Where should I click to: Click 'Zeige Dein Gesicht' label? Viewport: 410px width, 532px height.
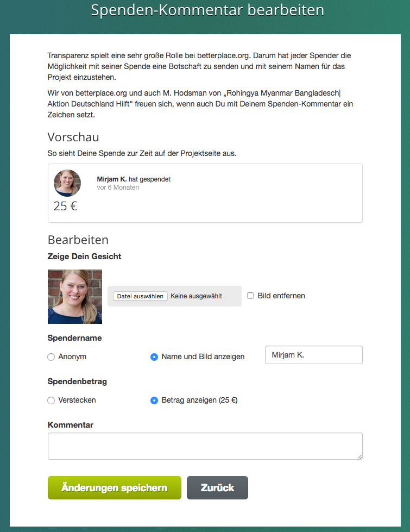pyautogui.click(x=84, y=256)
